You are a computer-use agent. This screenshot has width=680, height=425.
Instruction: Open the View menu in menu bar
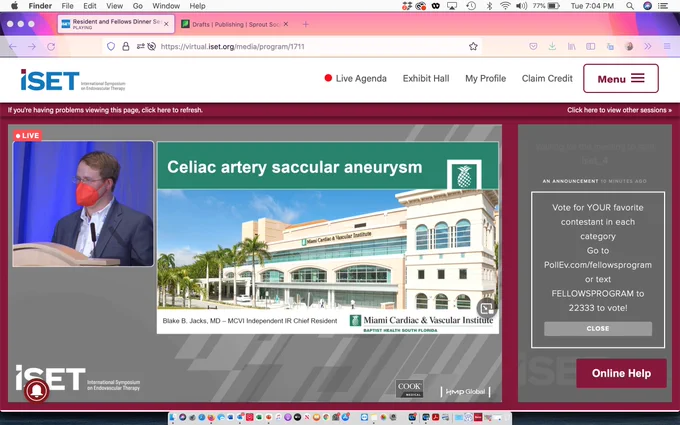(114, 6)
